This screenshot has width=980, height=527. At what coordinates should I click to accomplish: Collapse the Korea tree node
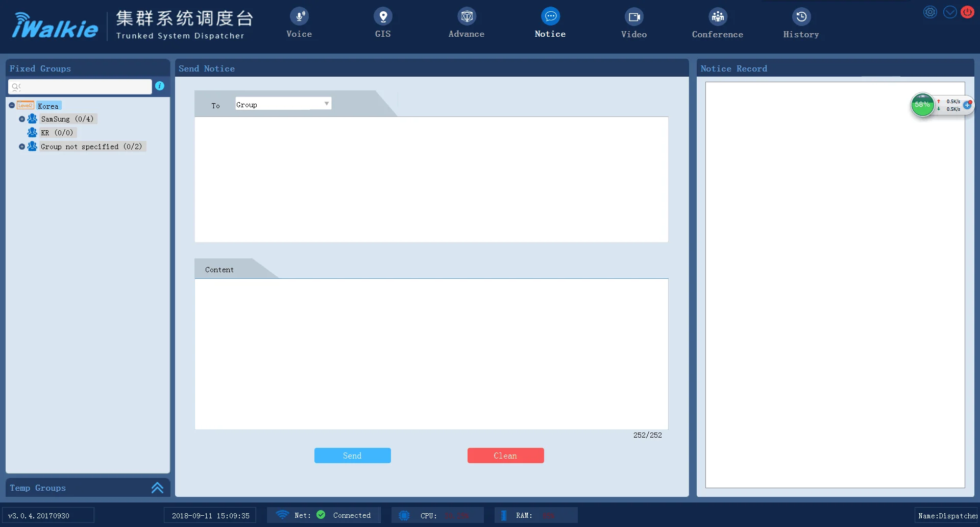pyautogui.click(x=12, y=106)
